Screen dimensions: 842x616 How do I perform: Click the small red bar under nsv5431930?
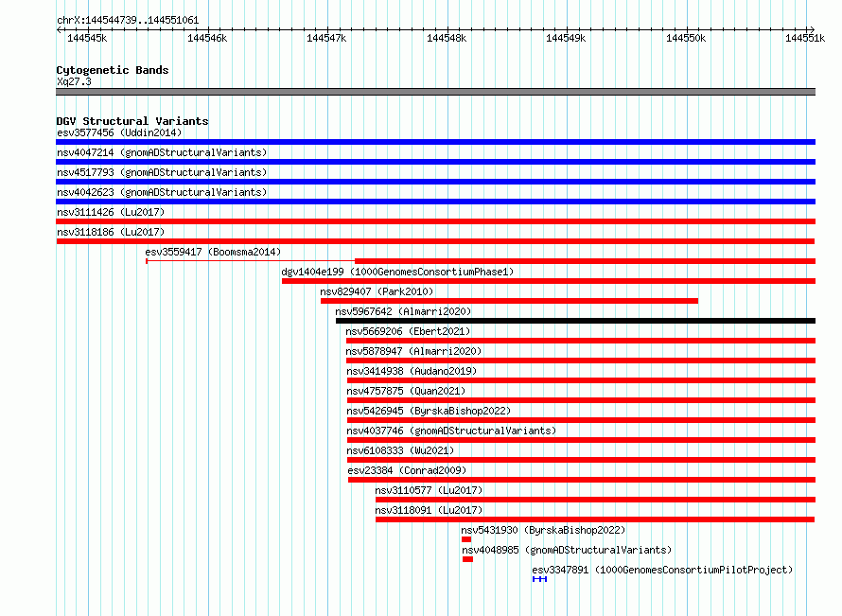(x=466, y=539)
